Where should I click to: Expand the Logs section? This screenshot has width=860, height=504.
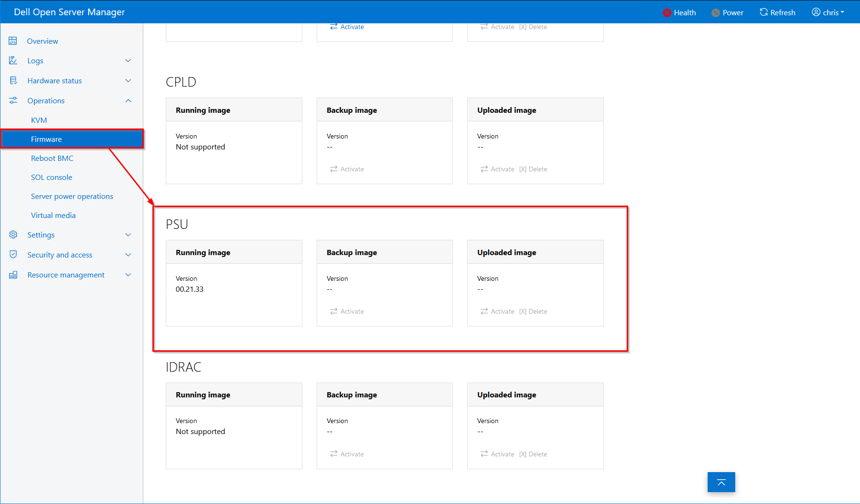(128, 60)
